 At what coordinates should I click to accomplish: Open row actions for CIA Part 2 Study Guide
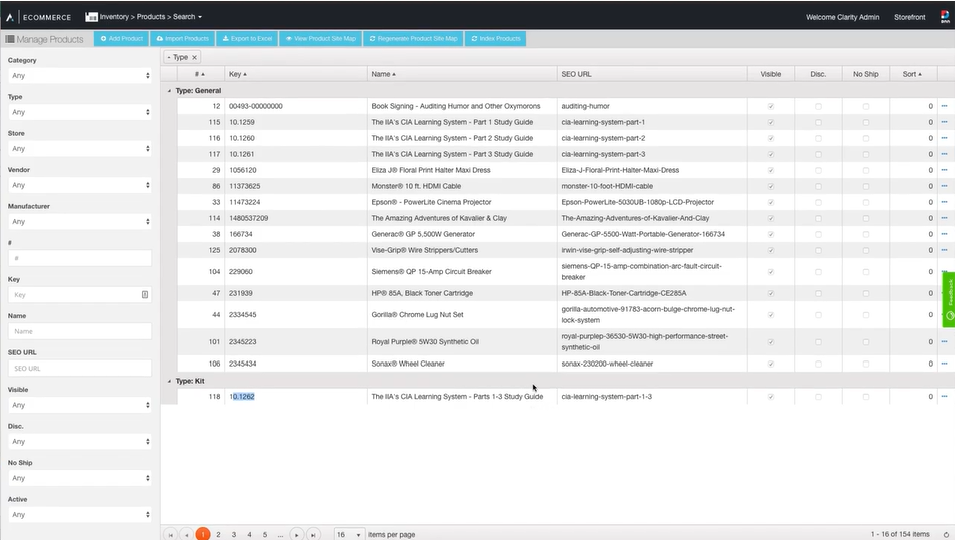pyautogui.click(x=945, y=138)
